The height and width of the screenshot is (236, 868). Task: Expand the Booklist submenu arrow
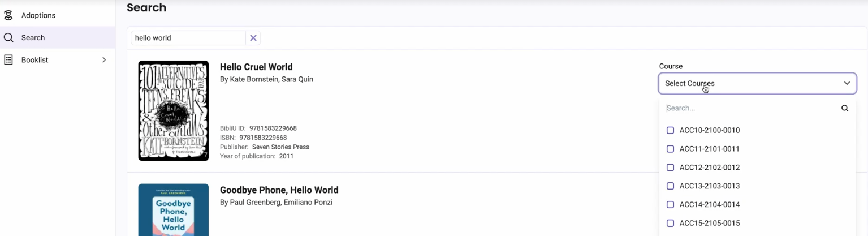pyautogui.click(x=104, y=60)
